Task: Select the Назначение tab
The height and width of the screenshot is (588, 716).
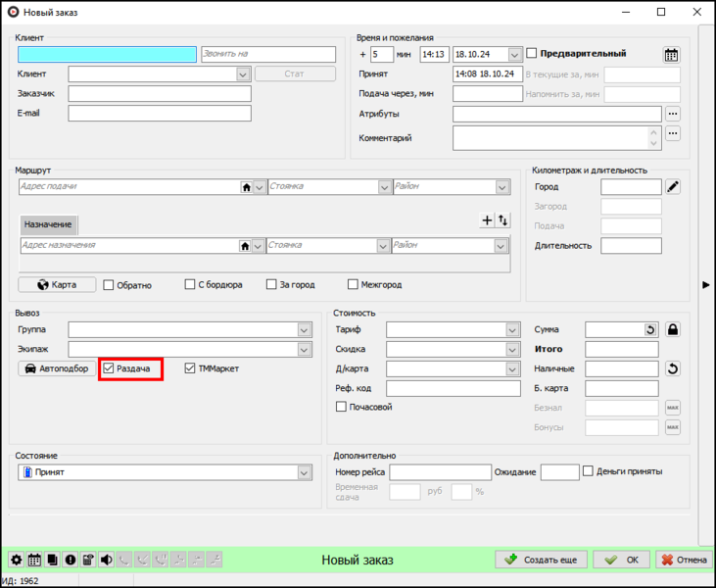Action: 48,224
